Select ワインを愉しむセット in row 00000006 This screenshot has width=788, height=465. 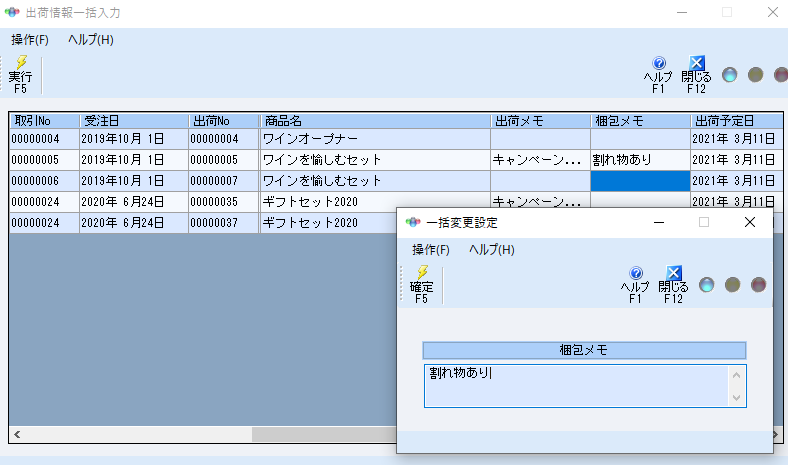(x=375, y=181)
